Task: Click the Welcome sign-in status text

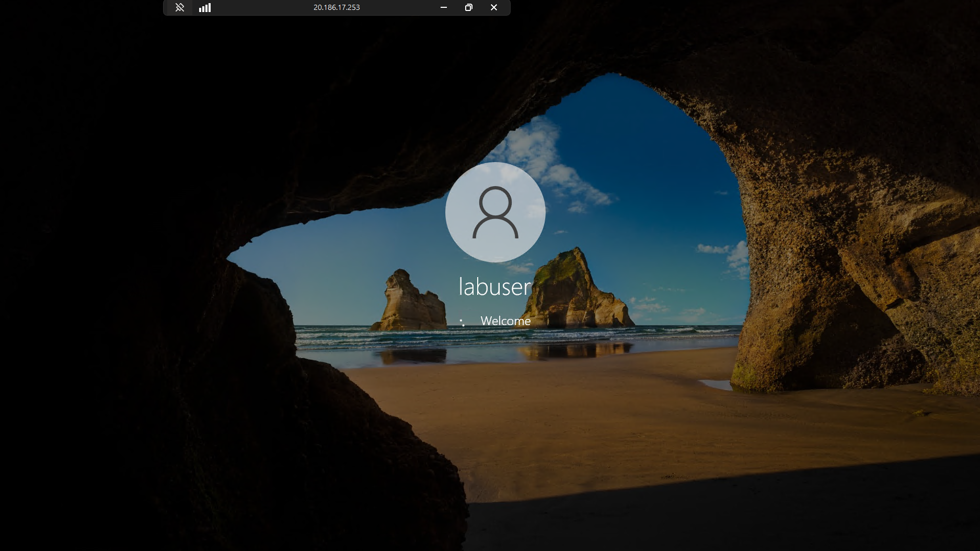Action: (x=505, y=321)
